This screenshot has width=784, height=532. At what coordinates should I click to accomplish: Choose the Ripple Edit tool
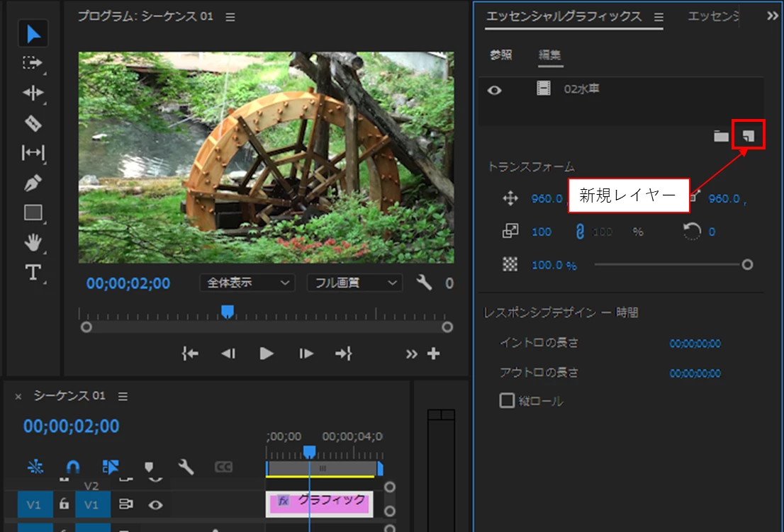pyautogui.click(x=33, y=93)
